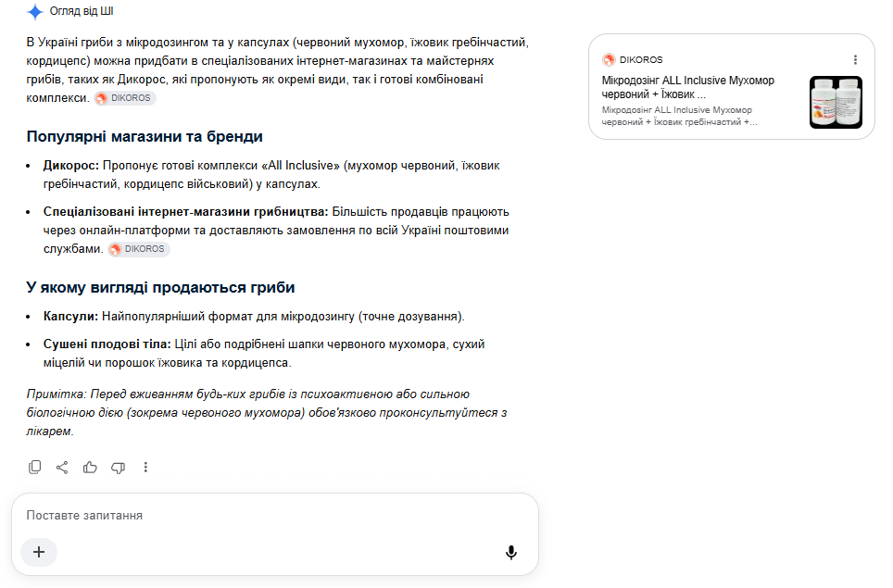Click the 'Огляд від ШІ' label

tap(82, 11)
